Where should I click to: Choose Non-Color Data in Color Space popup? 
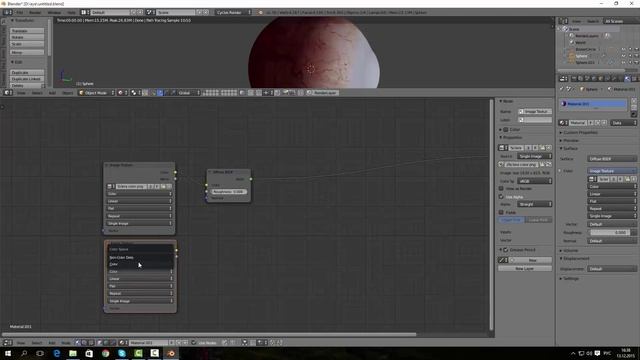click(141, 258)
